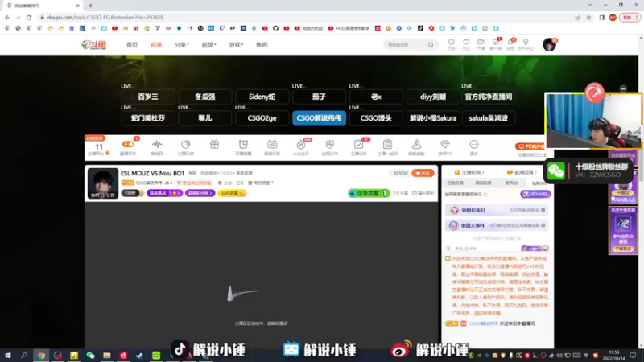The width and height of the screenshot is (644, 362).
Task: Select the 解说小樱Sakura stream button
Action: pos(433,118)
